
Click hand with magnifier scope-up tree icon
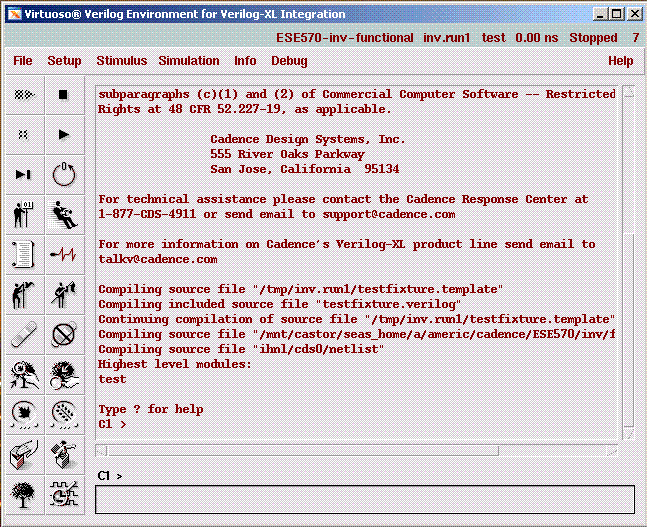click(x=25, y=375)
